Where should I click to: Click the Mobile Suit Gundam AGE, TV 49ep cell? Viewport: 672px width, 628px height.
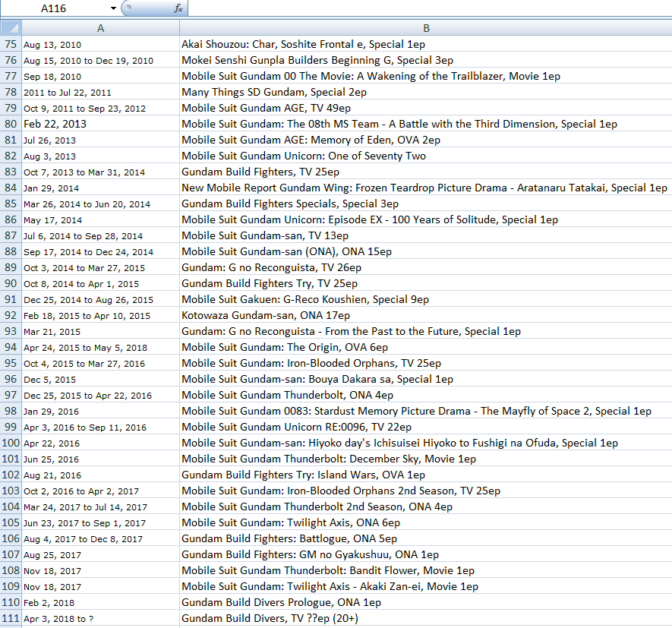pos(266,108)
